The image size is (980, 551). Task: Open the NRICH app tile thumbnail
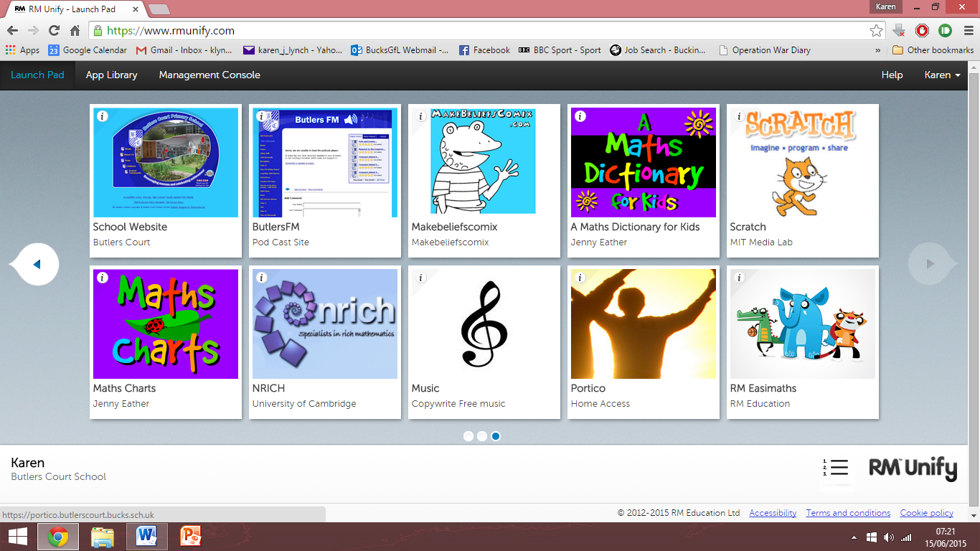324,324
